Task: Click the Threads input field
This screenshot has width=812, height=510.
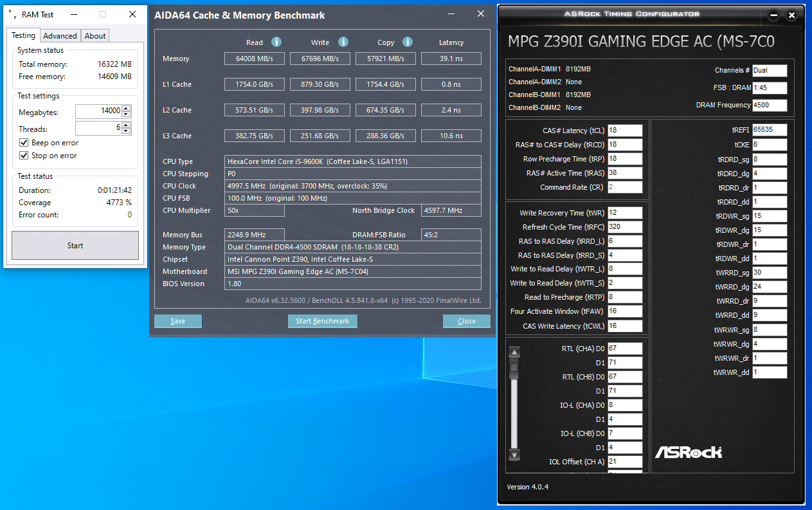Action: 98,129
